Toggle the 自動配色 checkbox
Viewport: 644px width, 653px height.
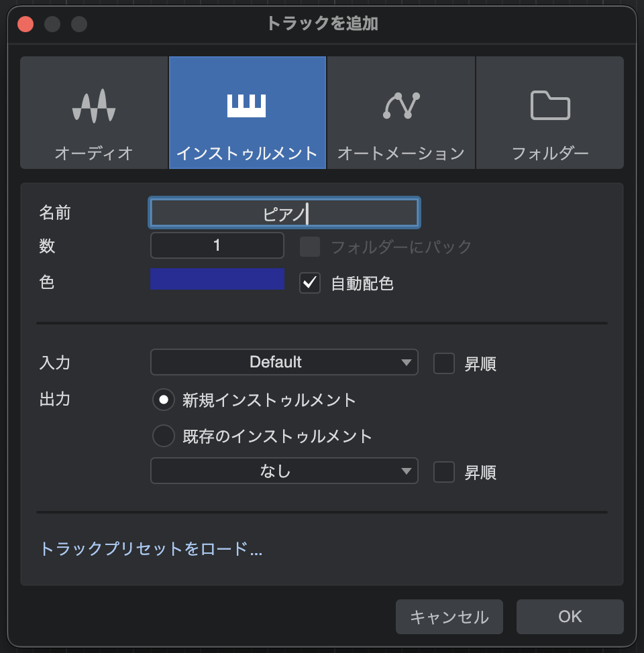[x=310, y=283]
